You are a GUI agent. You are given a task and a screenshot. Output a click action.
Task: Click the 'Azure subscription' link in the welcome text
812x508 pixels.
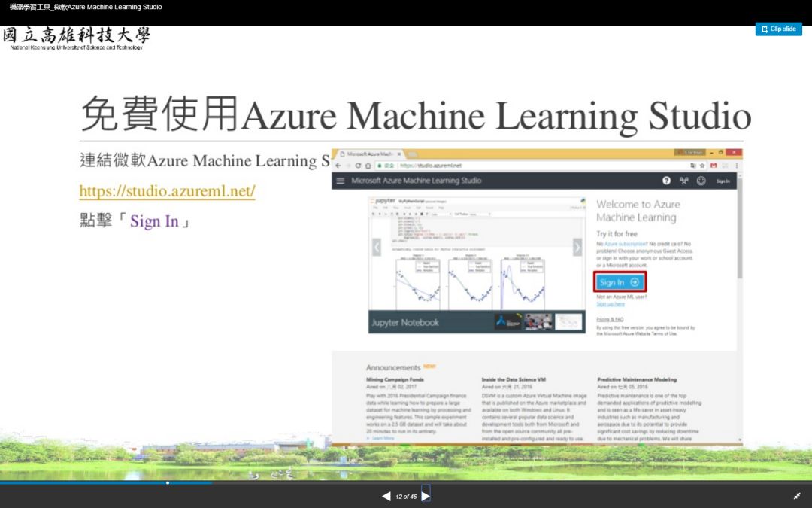[625, 244]
